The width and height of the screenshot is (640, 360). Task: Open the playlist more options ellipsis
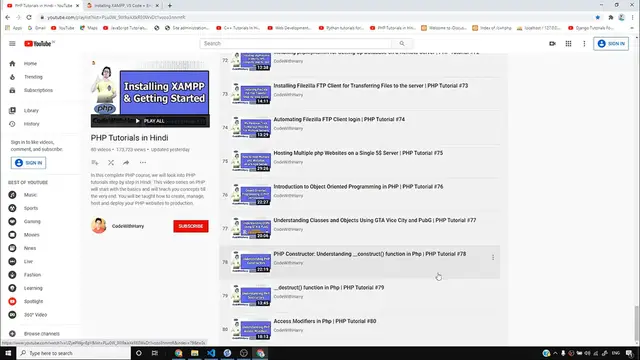tap(143, 163)
